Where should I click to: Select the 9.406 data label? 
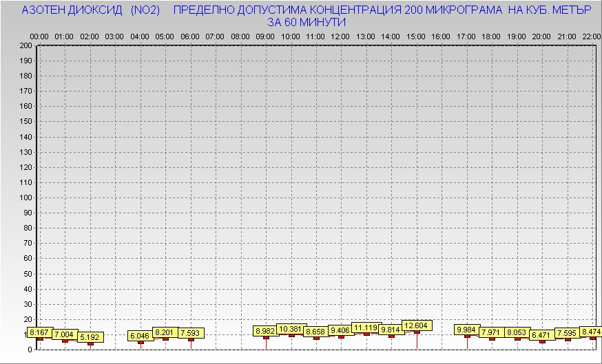point(341,330)
